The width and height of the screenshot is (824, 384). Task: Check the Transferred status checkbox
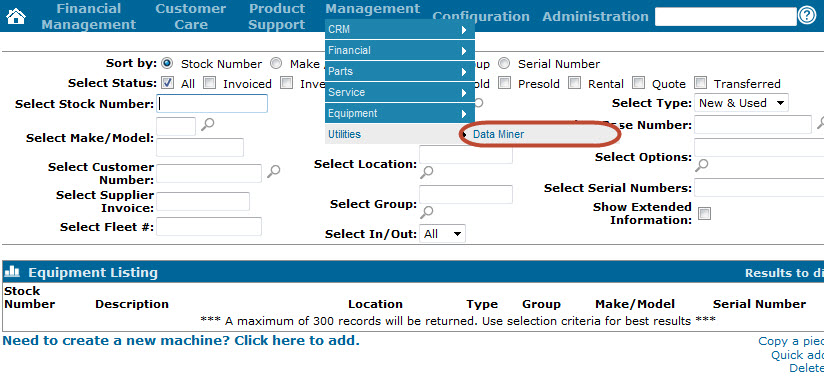[x=701, y=83]
